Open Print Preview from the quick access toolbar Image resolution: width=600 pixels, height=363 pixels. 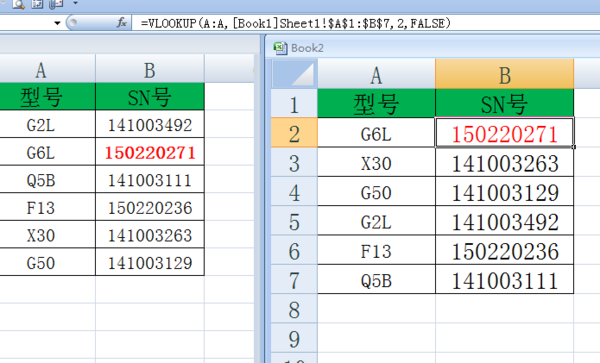click(x=18, y=4)
